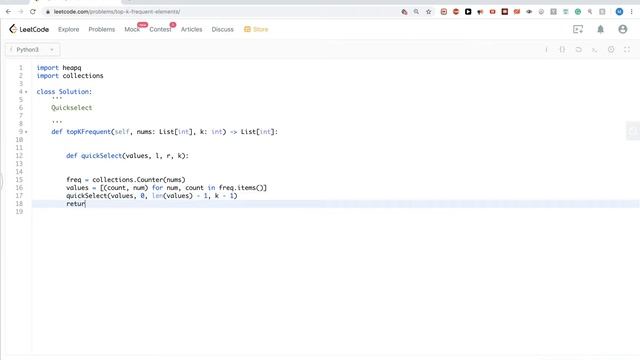Click the 'import heapq' line

click(59, 68)
